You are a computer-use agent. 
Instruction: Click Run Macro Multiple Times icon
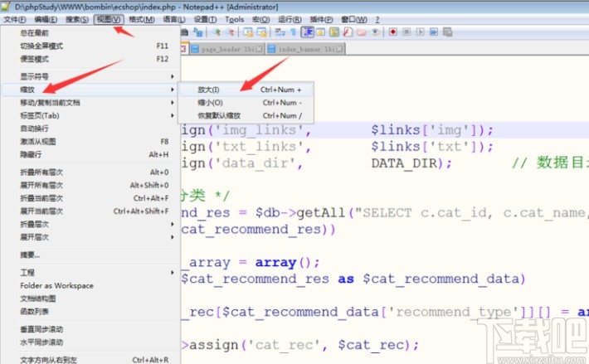click(x=434, y=32)
